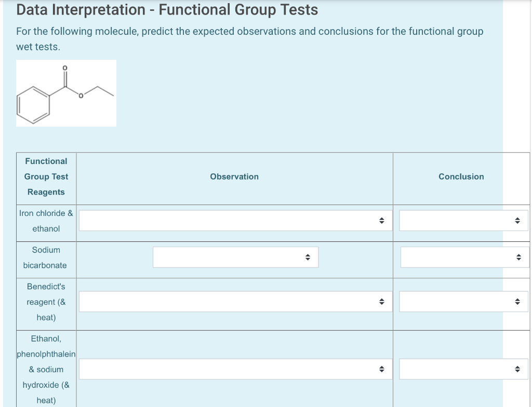Click the dropdown arrow in the Iron chloride Observation selector
This screenshot has height=407, width=532.
(x=381, y=220)
